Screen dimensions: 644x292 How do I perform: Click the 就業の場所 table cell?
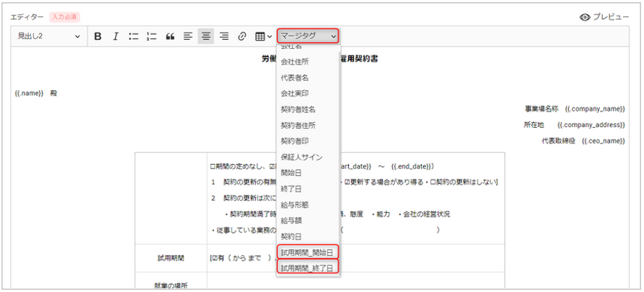(172, 285)
